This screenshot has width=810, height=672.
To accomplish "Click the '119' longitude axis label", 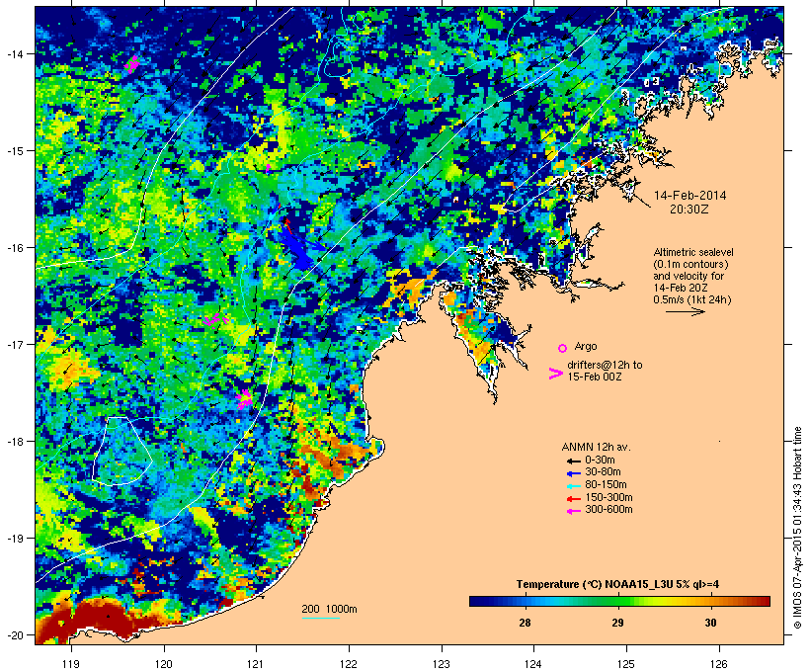I will click(71, 664).
